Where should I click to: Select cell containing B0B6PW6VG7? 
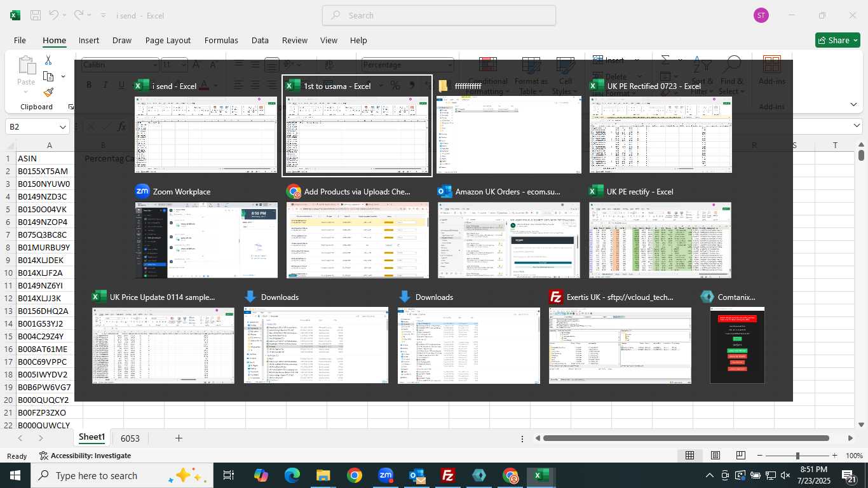pyautogui.click(x=49, y=387)
